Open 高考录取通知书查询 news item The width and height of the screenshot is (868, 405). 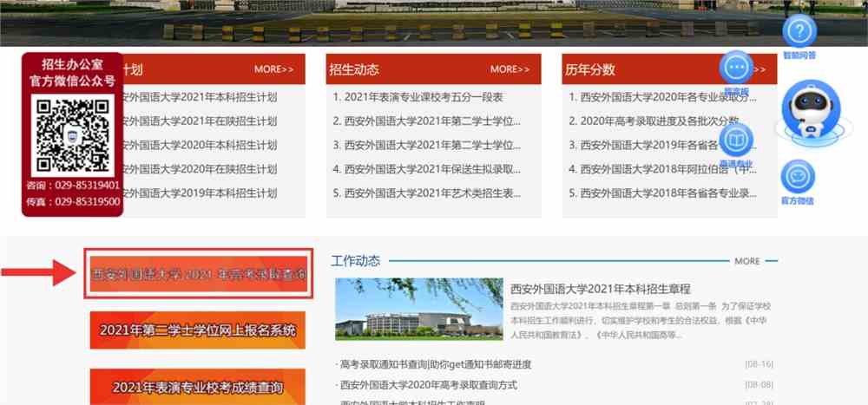[x=436, y=364]
